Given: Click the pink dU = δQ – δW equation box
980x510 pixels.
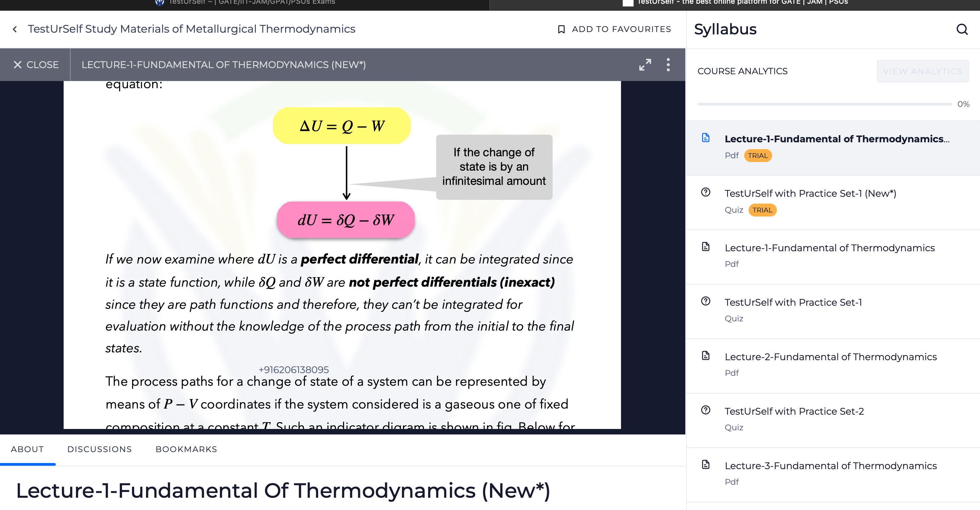Looking at the screenshot, I should 345,220.
